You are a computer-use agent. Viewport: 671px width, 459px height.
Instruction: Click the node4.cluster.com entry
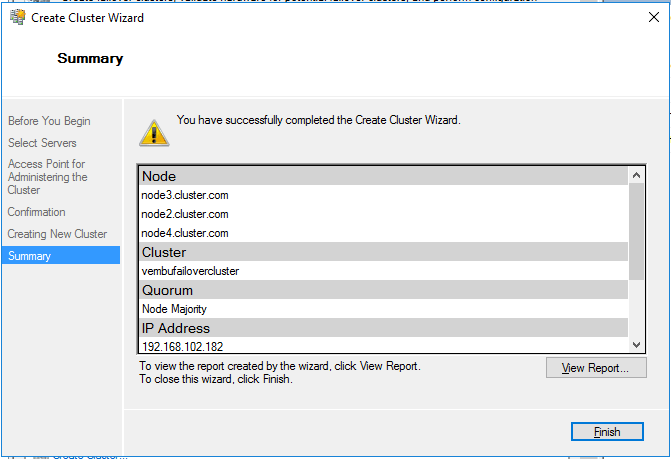[x=185, y=233]
